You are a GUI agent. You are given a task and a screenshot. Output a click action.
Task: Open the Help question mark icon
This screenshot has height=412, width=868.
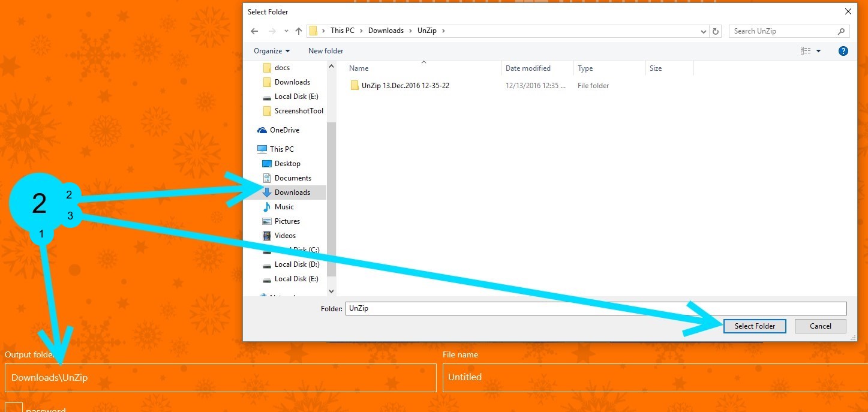pos(843,51)
